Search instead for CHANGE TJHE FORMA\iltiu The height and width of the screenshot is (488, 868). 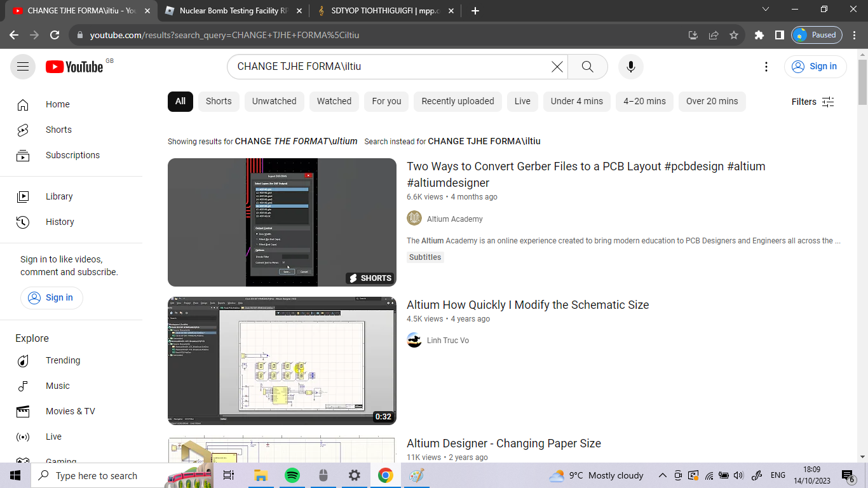(x=484, y=141)
